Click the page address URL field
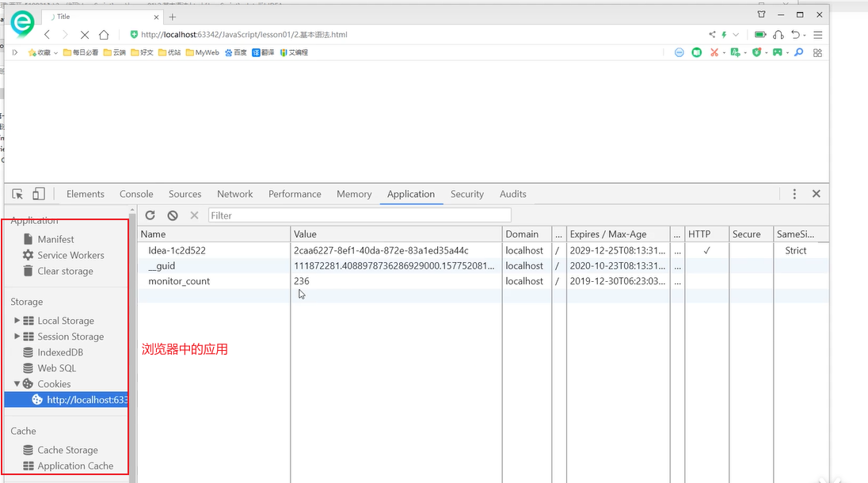Viewport: 868px width, 483px height. 244,34
